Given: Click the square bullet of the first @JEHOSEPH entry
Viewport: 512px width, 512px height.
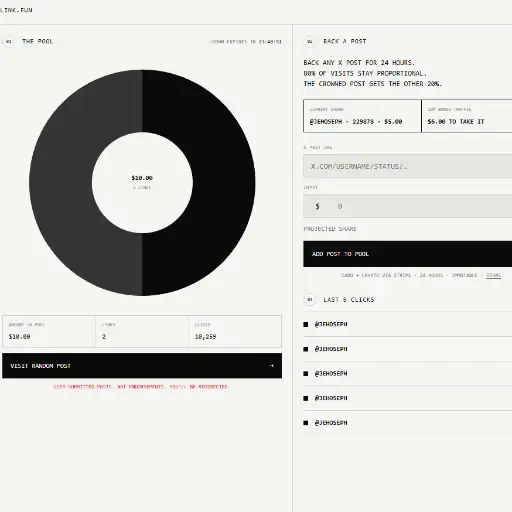Looking at the screenshot, I should point(306,324).
